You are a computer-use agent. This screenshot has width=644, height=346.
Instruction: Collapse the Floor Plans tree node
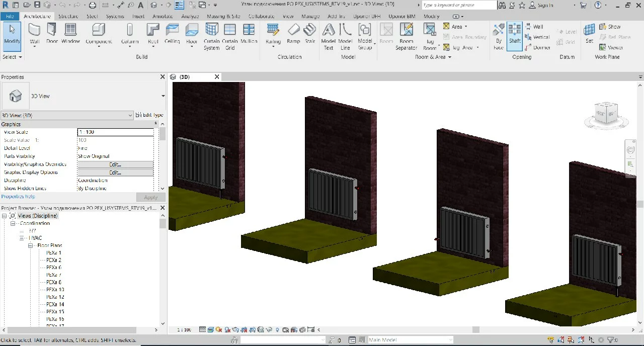coord(31,246)
